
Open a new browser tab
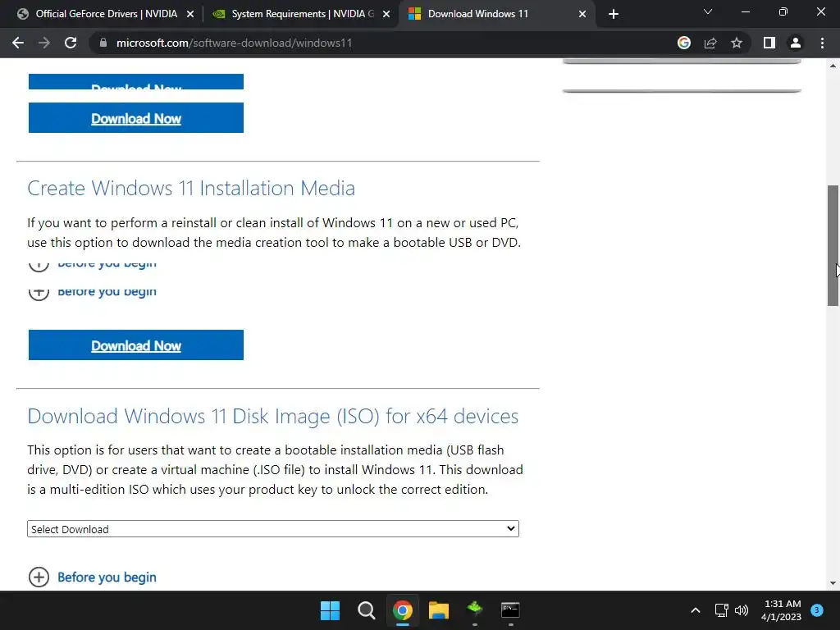pyautogui.click(x=614, y=14)
